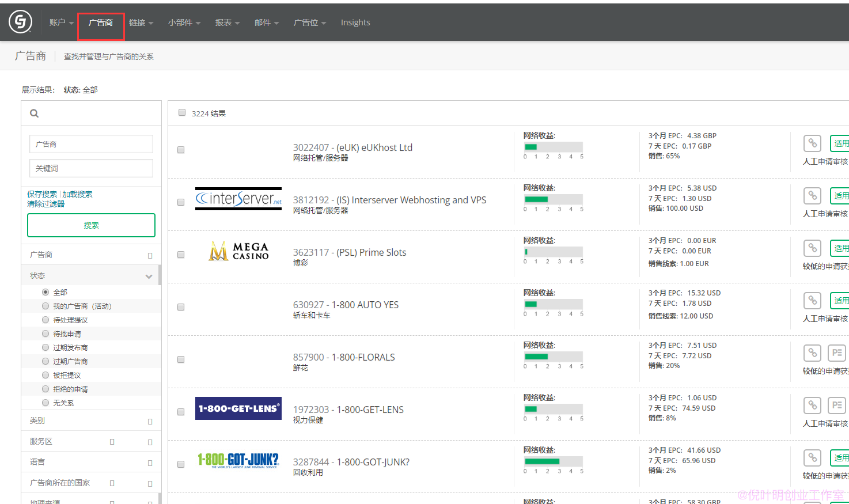Click the 关键词 input field

coord(91,168)
